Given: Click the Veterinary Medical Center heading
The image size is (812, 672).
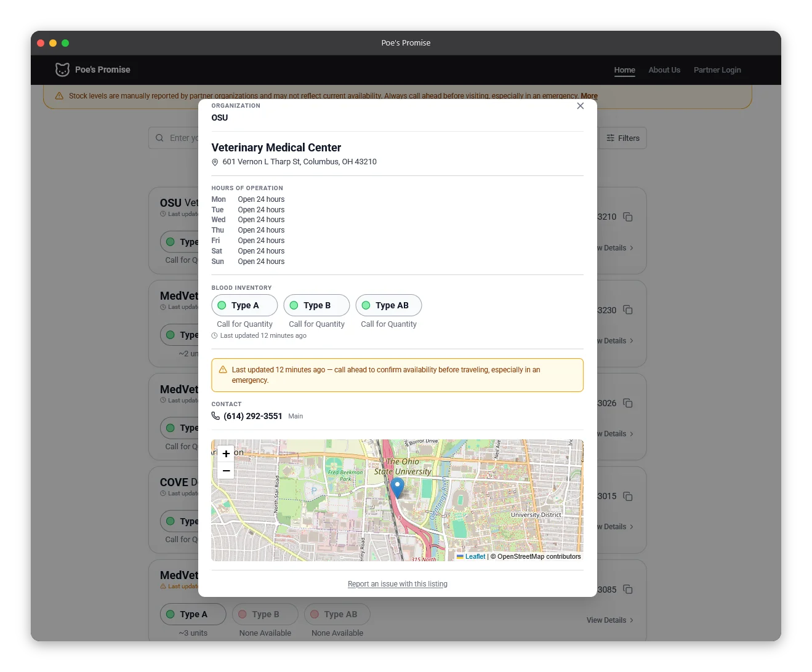Looking at the screenshot, I should point(276,148).
